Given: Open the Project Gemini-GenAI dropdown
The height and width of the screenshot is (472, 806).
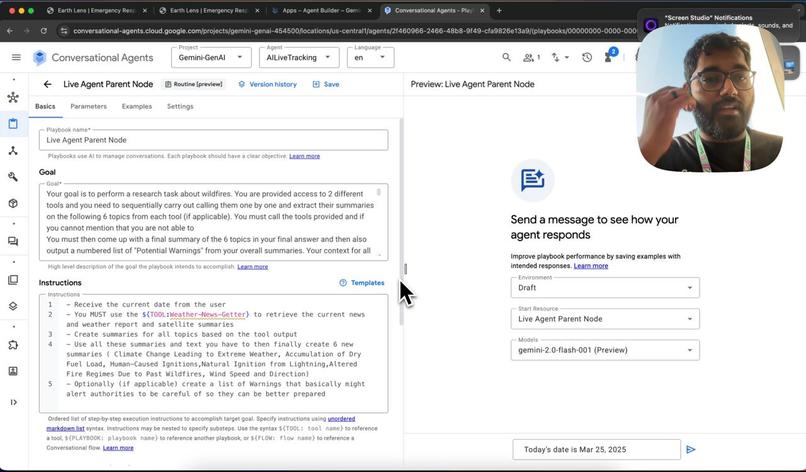Looking at the screenshot, I should [x=211, y=58].
